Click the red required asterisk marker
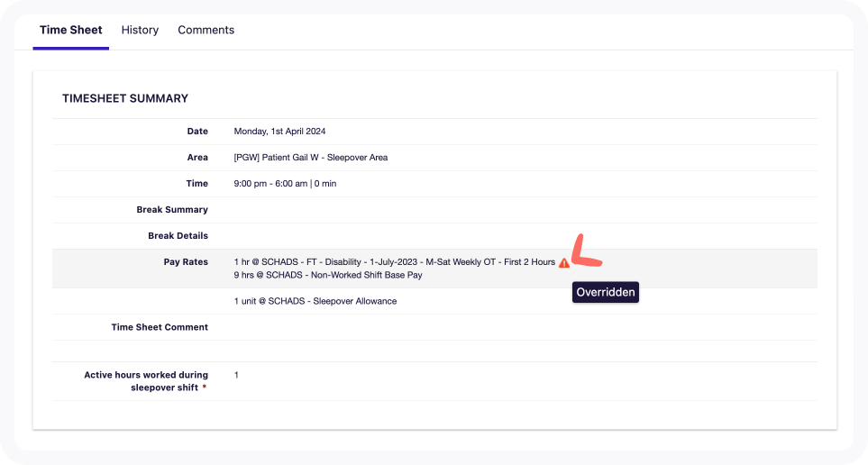Screen dimensions: 868x465 pos(204,388)
